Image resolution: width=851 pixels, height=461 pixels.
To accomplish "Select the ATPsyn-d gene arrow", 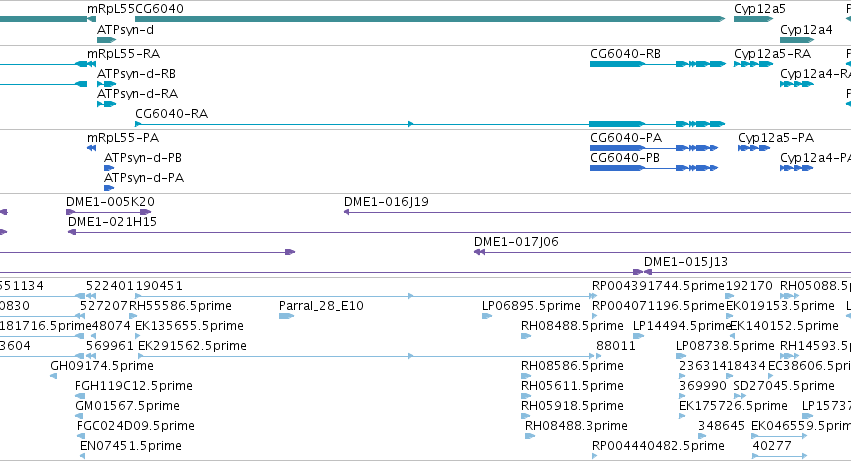I will pyautogui.click(x=106, y=40).
